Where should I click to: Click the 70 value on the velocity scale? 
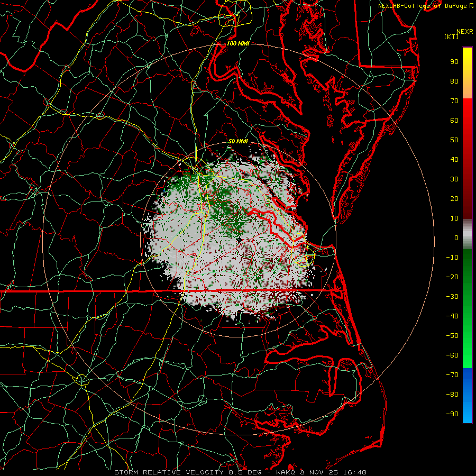pyautogui.click(x=454, y=101)
